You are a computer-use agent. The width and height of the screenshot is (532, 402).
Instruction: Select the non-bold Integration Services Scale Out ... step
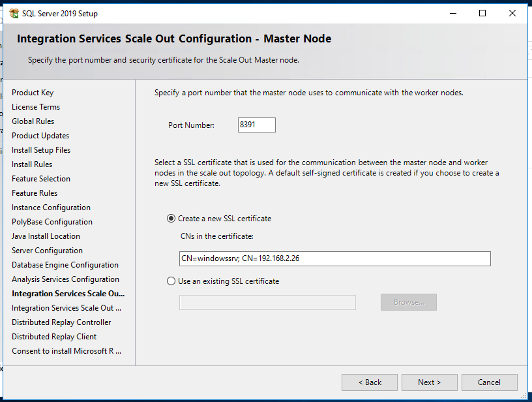click(66, 308)
